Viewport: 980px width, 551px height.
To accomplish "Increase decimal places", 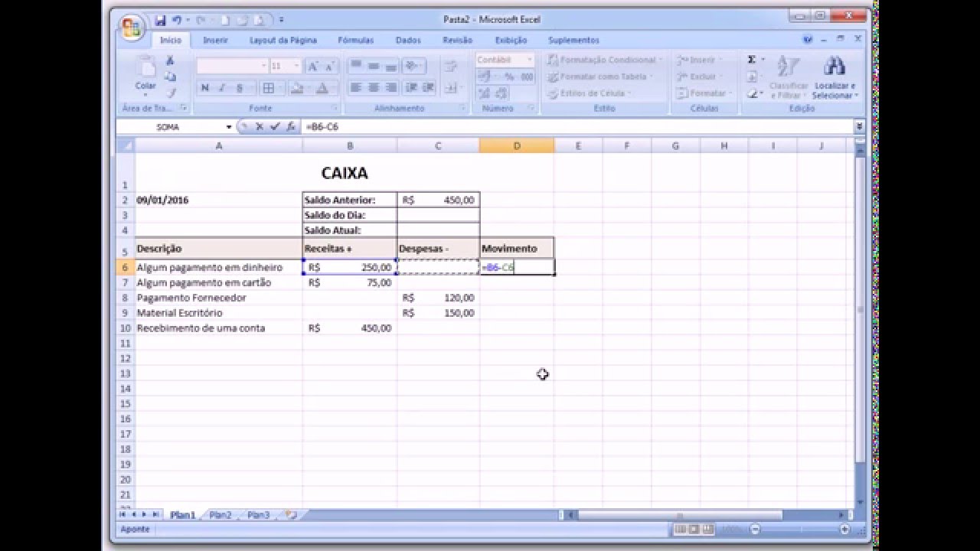I will [485, 93].
